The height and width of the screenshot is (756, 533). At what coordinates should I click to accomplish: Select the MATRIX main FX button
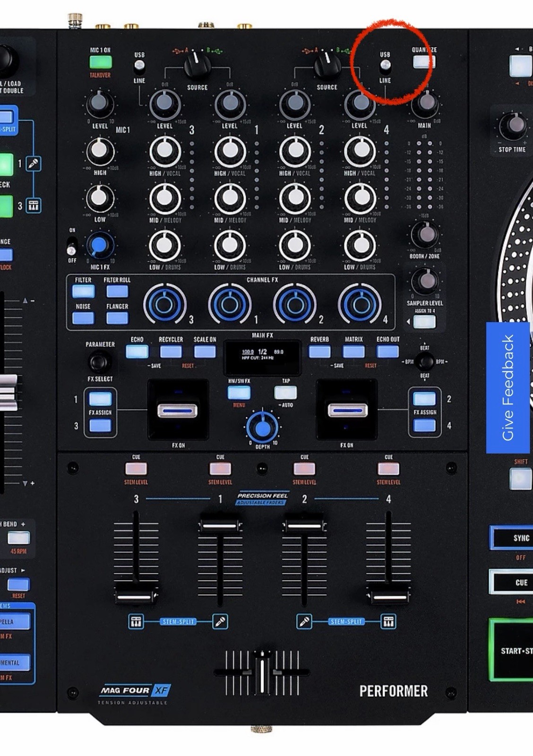coord(353,352)
